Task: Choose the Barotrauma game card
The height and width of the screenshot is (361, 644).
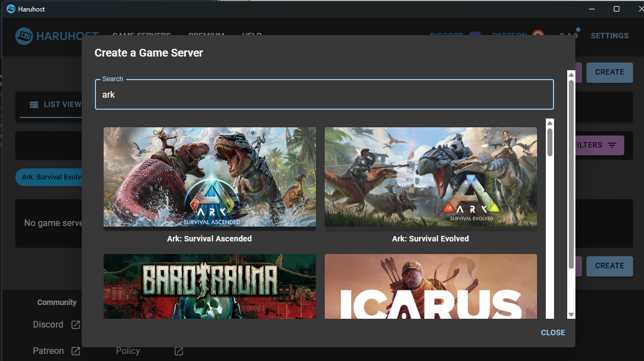Action: 210,286
